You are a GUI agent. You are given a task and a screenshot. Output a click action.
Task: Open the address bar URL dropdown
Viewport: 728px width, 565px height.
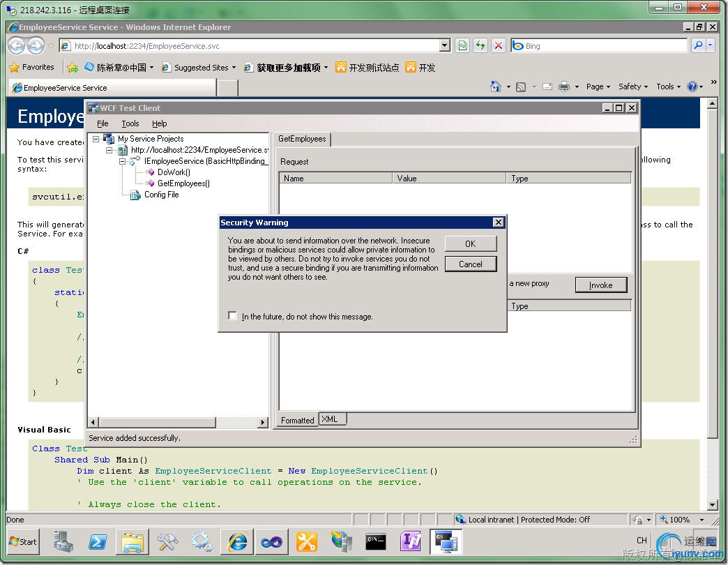coord(445,46)
